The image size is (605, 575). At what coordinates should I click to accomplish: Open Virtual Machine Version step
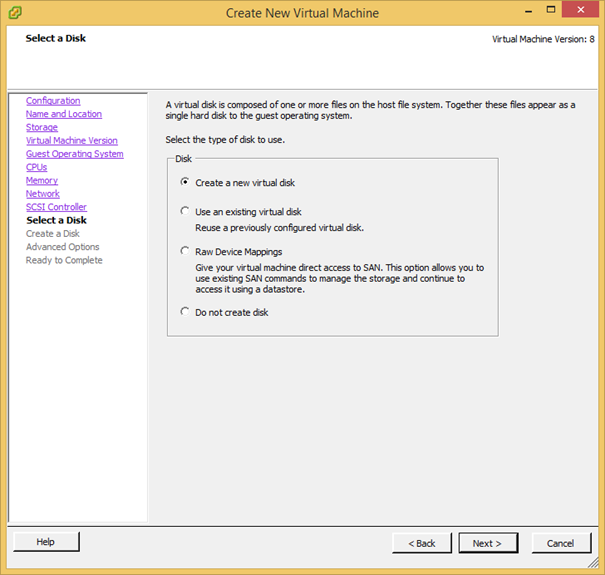(72, 140)
